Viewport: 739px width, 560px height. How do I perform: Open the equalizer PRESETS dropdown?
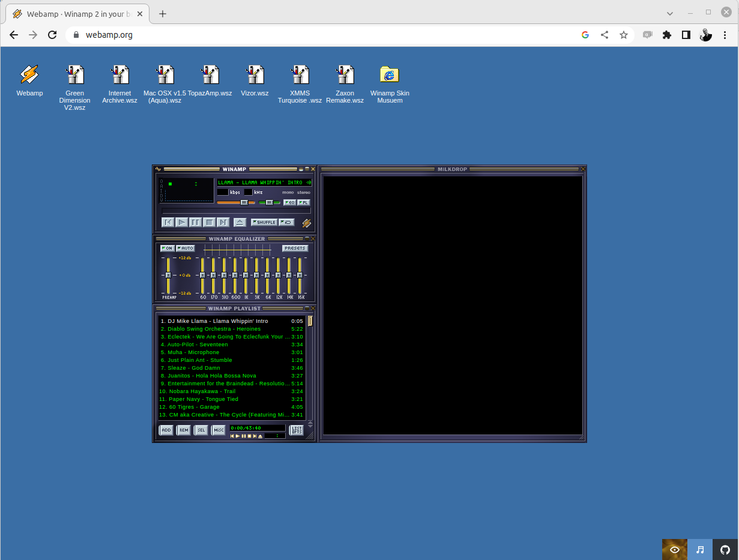click(x=295, y=248)
